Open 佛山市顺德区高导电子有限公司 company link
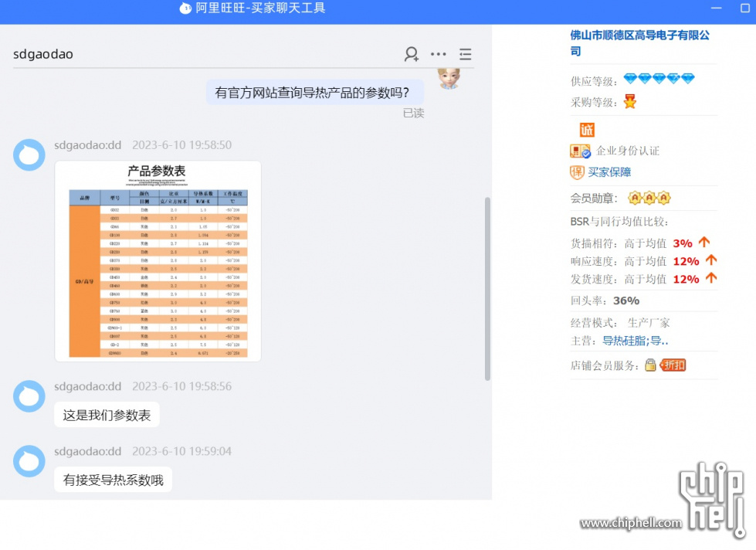Screen dimensions: 756x550 click(x=640, y=43)
